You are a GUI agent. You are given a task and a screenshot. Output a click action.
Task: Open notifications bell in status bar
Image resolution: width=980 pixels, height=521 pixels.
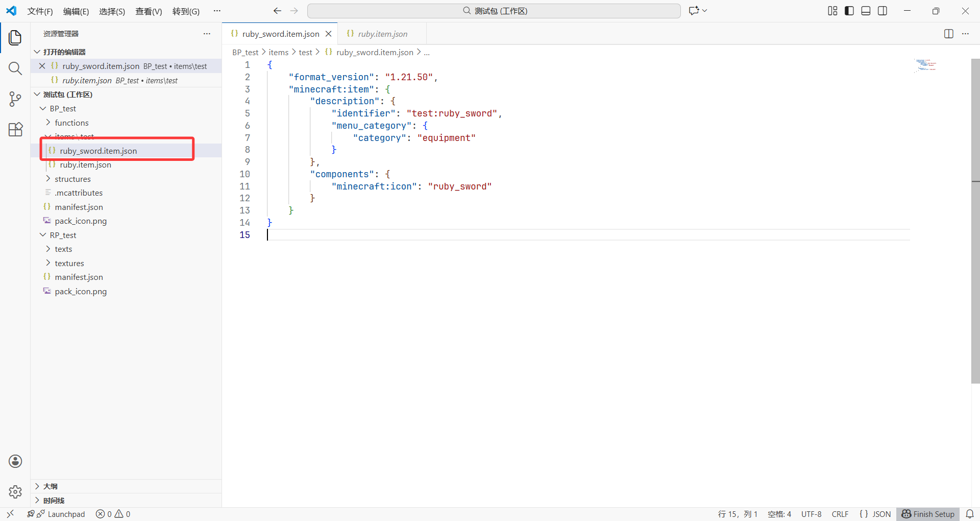pos(970,514)
